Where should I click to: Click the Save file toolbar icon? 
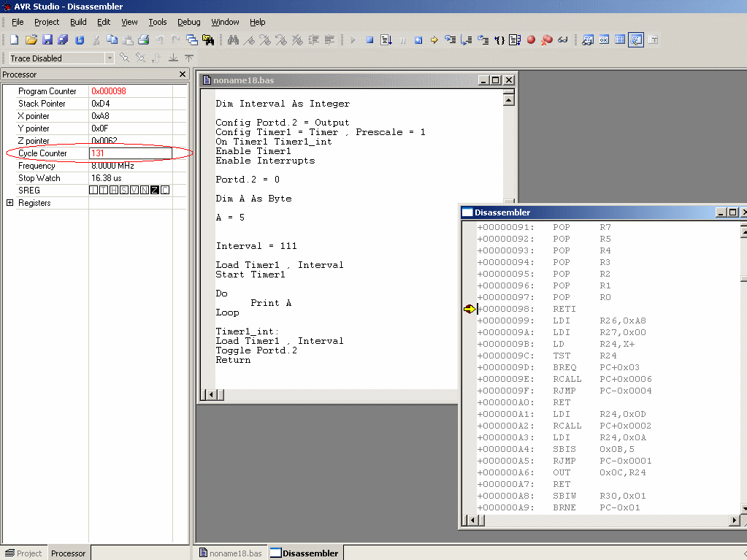[x=47, y=40]
